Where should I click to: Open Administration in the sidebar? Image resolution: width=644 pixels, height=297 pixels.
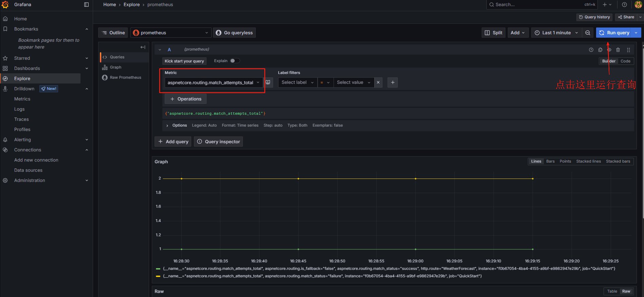tap(30, 180)
